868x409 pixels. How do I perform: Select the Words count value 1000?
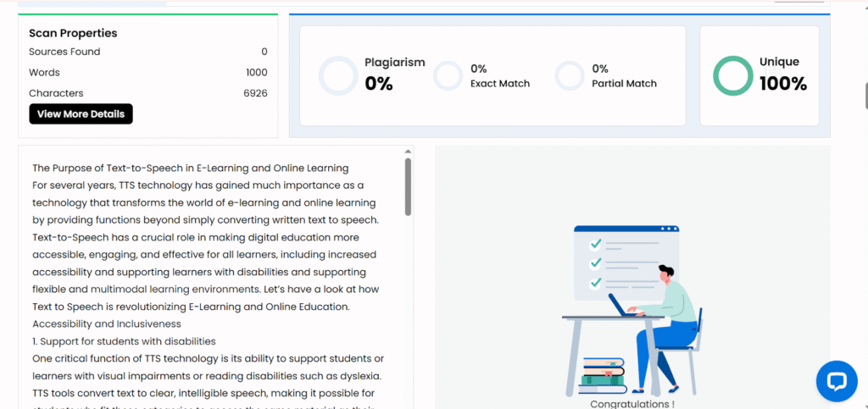(x=256, y=73)
